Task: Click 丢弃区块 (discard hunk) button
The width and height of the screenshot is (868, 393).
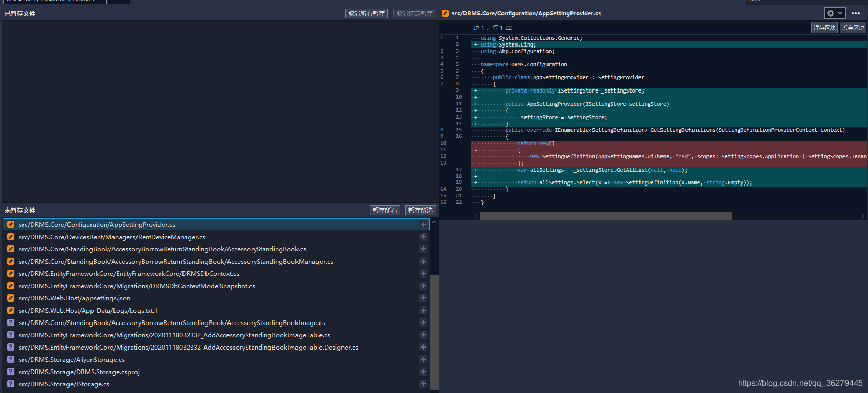Action: point(853,28)
